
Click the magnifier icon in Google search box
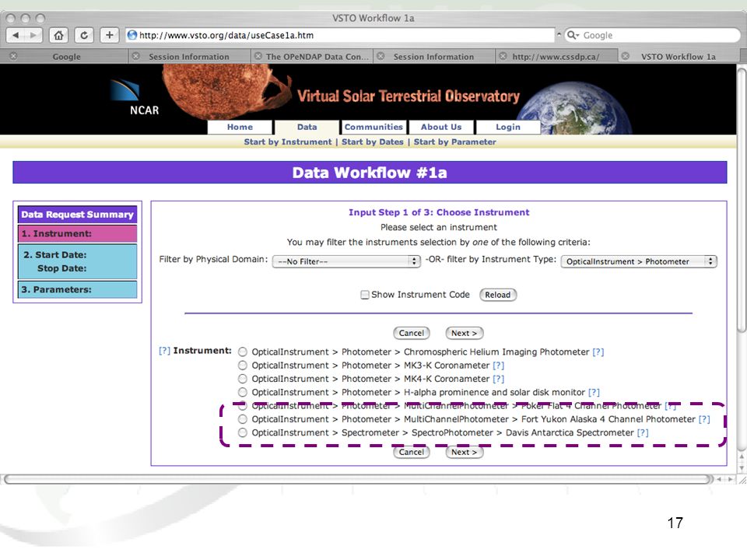[572, 35]
